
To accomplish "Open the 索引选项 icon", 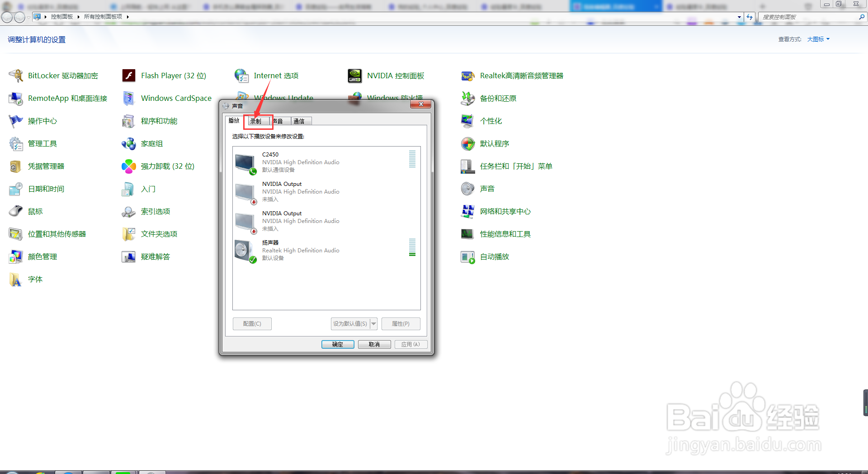I will coord(129,211).
